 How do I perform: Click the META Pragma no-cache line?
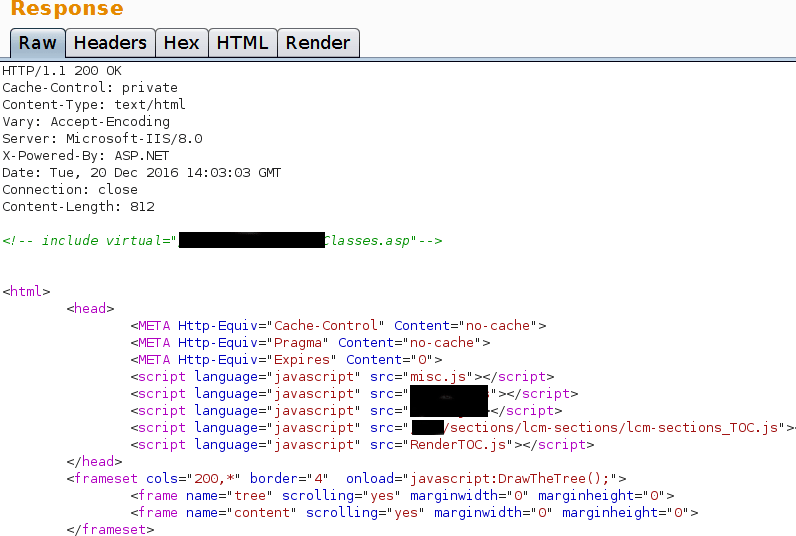point(310,343)
